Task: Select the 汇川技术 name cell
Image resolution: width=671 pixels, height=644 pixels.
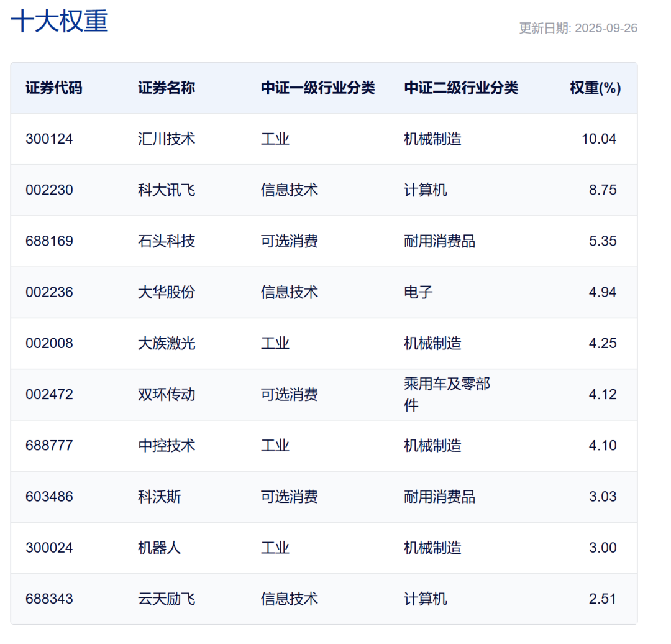Action: click(x=167, y=139)
